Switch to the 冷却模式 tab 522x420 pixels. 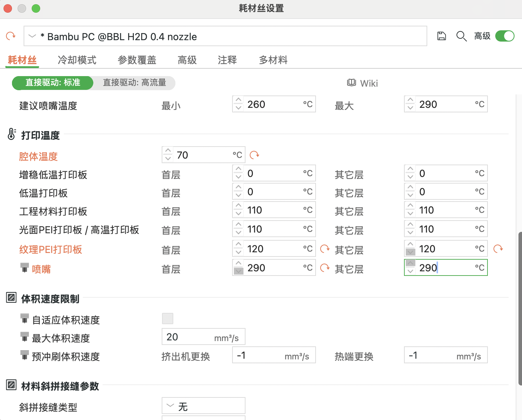[77, 60]
